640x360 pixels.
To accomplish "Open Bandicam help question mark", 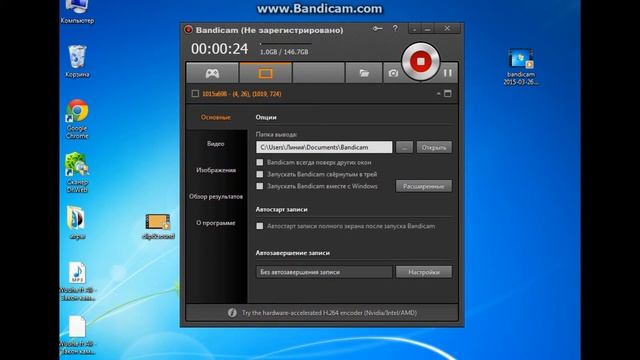I will (x=395, y=29).
